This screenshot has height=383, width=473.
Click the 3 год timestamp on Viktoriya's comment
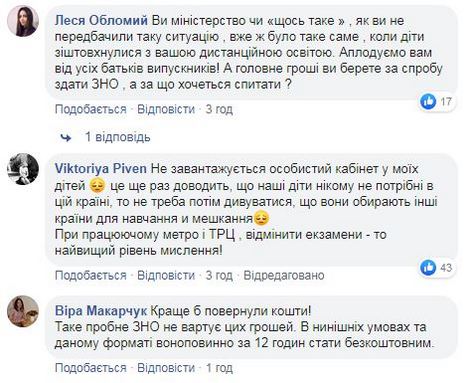(x=219, y=275)
